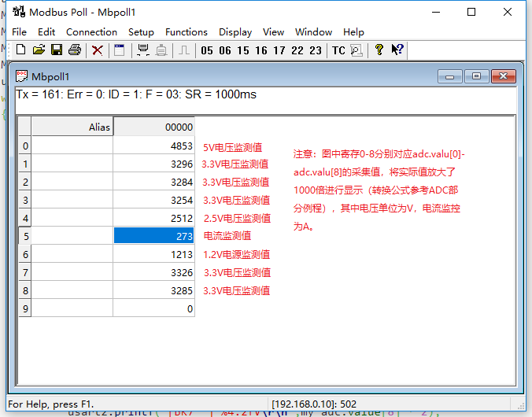Click the Print toolbar icon
532x417 pixels.
[75, 50]
